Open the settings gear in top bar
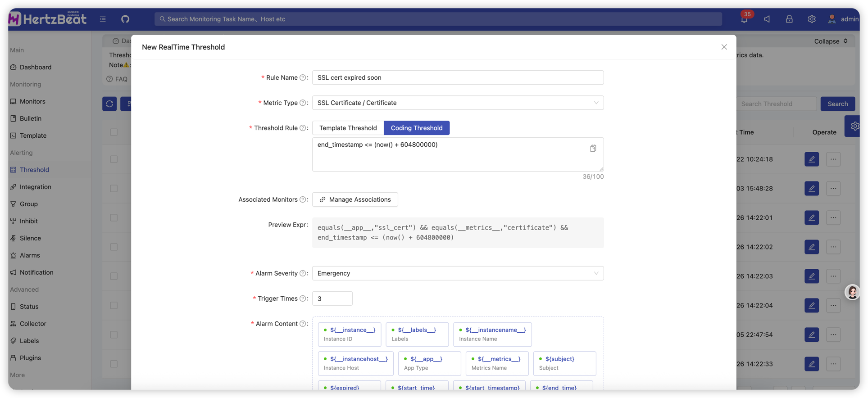Screen dimensions: 868x398 pos(811,19)
